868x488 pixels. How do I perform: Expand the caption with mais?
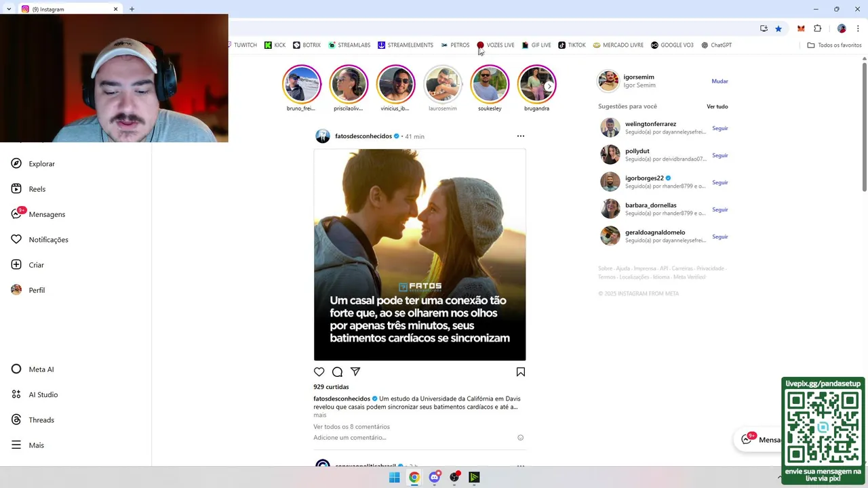tap(320, 415)
